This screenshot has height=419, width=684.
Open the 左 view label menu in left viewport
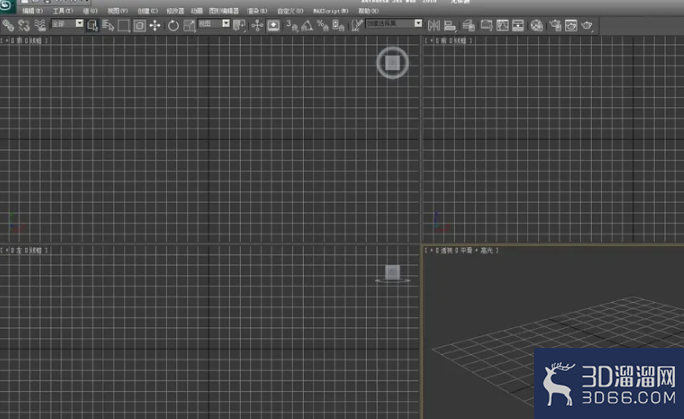19,250
